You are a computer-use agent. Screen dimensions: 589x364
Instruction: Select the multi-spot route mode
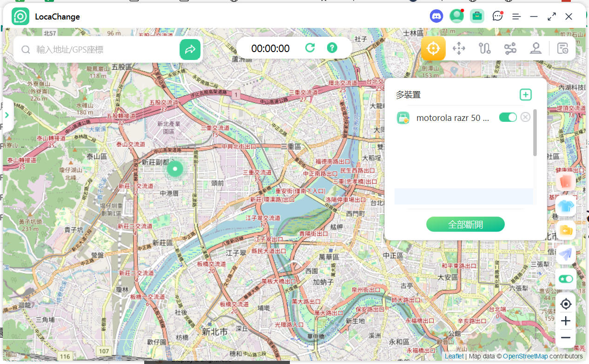coord(510,48)
